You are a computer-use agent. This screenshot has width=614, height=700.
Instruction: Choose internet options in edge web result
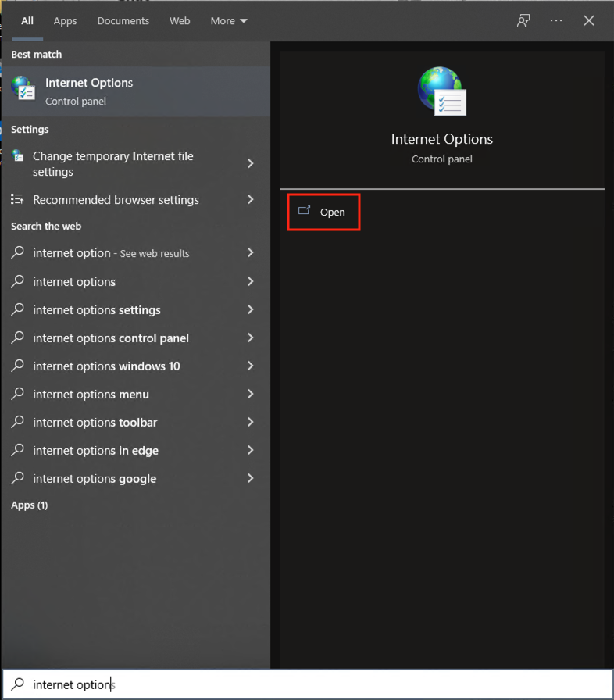click(x=95, y=451)
